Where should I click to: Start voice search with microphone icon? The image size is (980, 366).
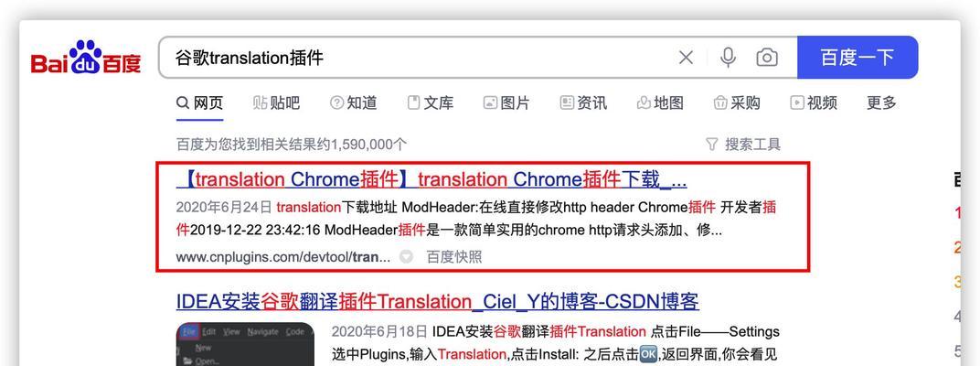pos(728,58)
